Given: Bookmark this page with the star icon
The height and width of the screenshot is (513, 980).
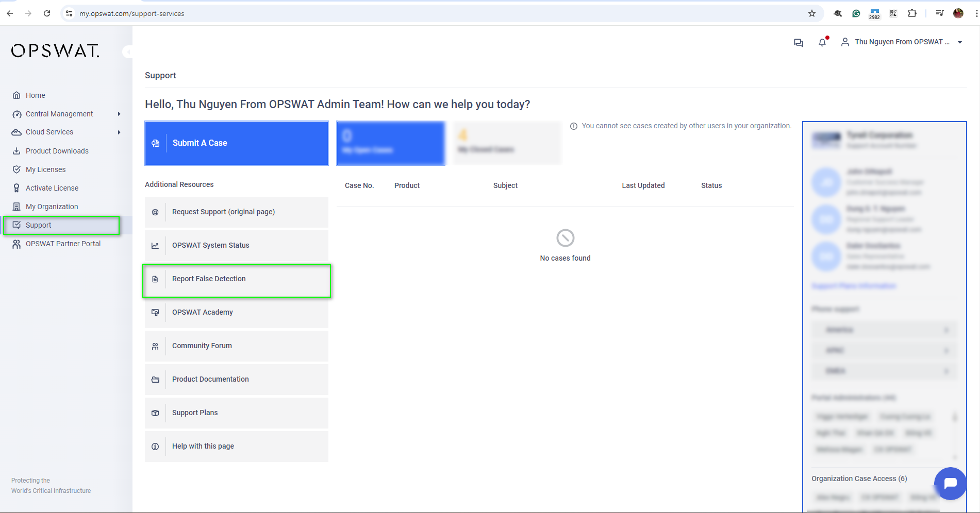Looking at the screenshot, I should 812,13.
